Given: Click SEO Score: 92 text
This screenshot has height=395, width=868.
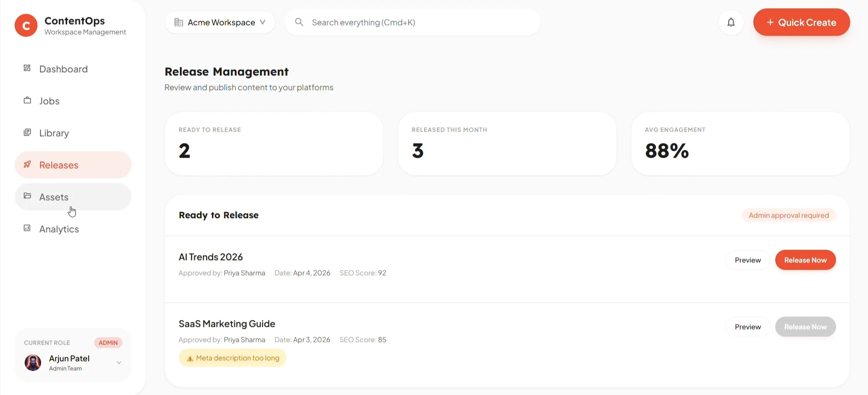Looking at the screenshot, I should 363,273.
